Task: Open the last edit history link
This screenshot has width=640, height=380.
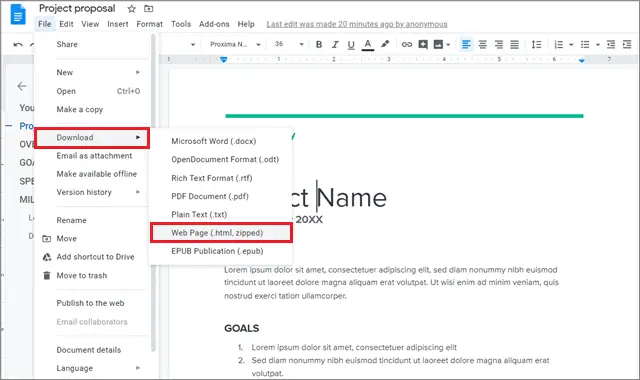Action: coord(357,24)
